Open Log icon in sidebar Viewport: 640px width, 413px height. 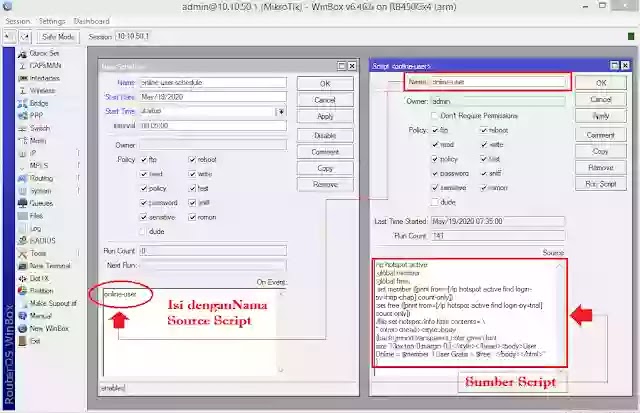[x=22, y=229]
